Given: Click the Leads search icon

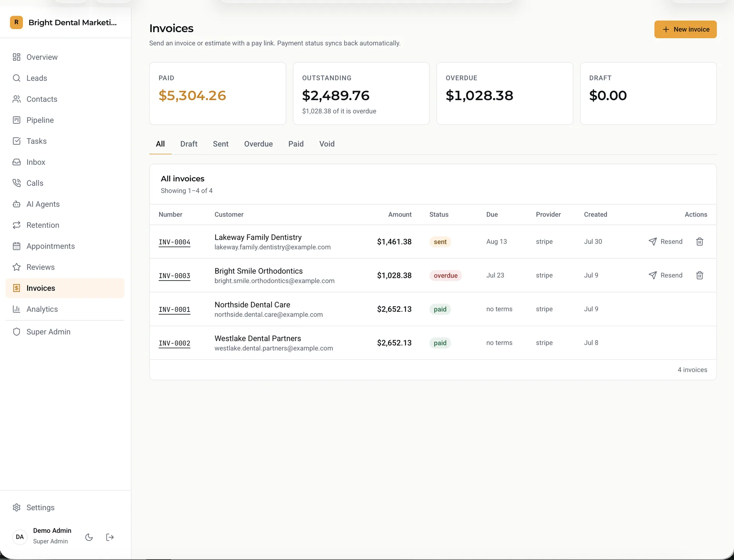Looking at the screenshot, I should tap(16, 78).
